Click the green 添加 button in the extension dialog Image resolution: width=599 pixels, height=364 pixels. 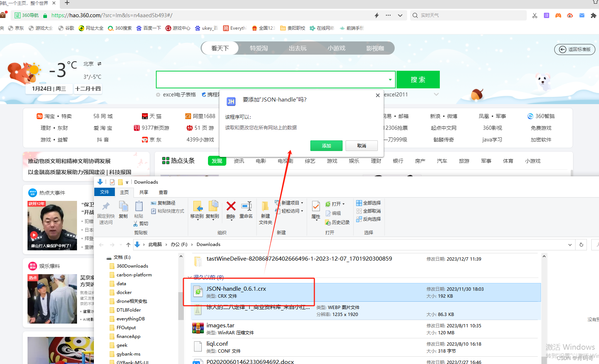tap(326, 146)
